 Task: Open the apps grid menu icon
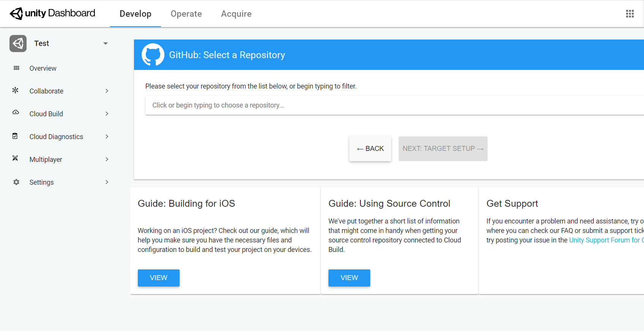coord(630,14)
